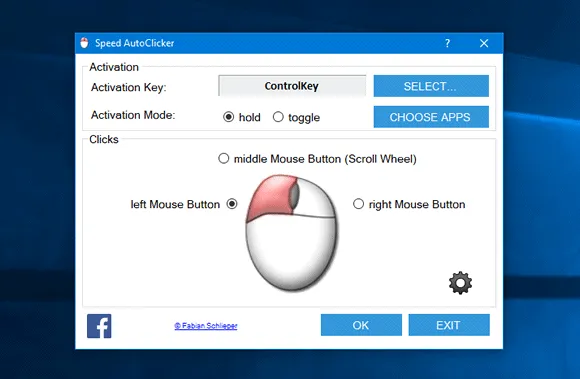Click the Activation group heading
The image size is (580, 379).
(114, 67)
